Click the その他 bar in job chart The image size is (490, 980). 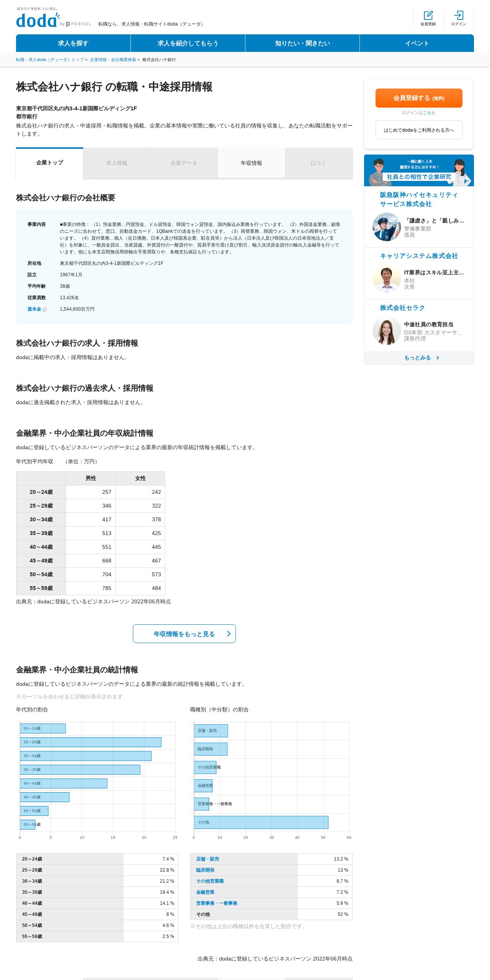point(261,822)
